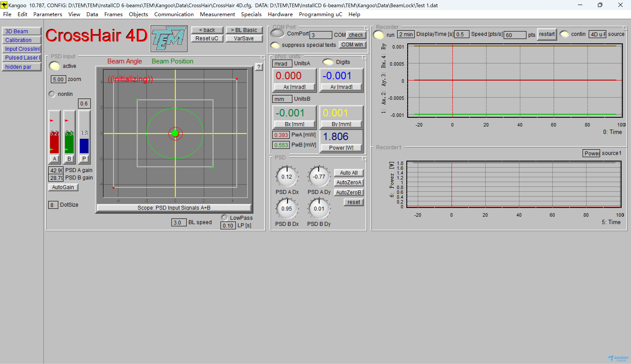
Task: Click the red A signal level bar
Action: tap(54, 142)
